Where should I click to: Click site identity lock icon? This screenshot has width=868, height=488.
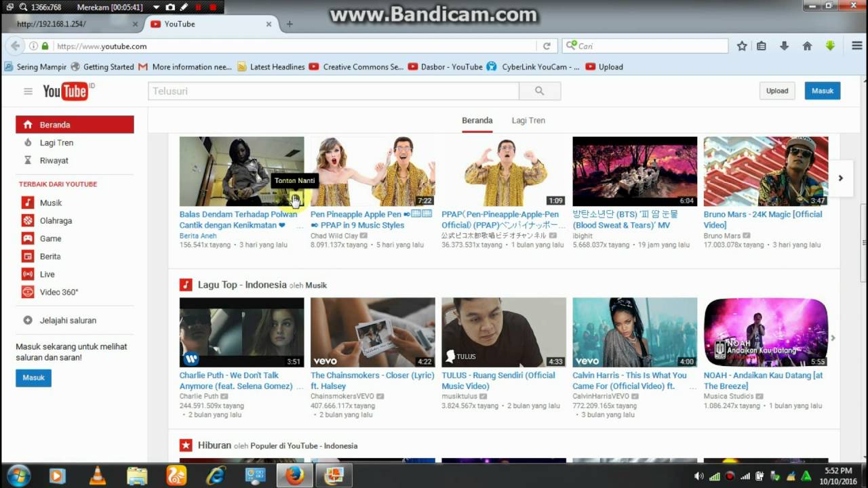pyautogui.click(x=45, y=46)
